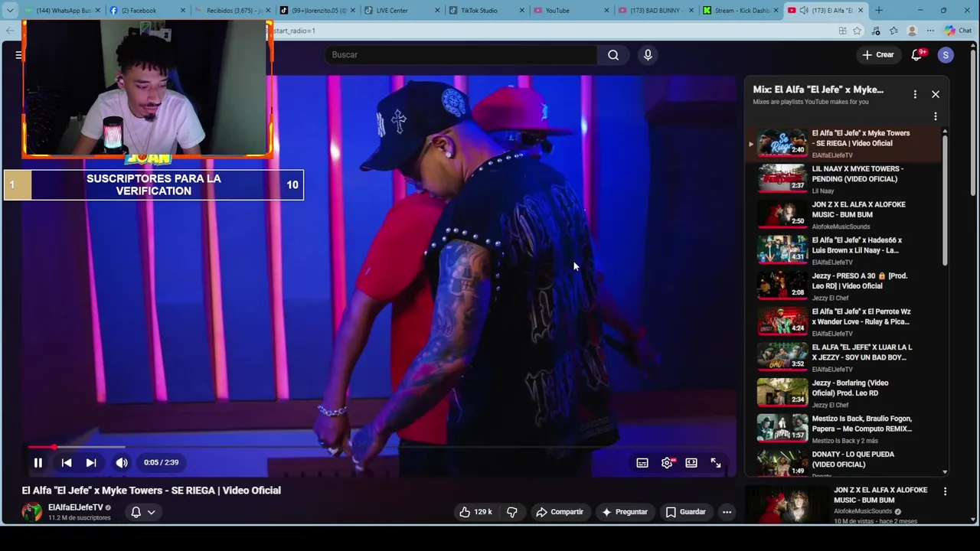Screen dimensions: 980x551
Task: Go to the previous video
Action: (67, 462)
